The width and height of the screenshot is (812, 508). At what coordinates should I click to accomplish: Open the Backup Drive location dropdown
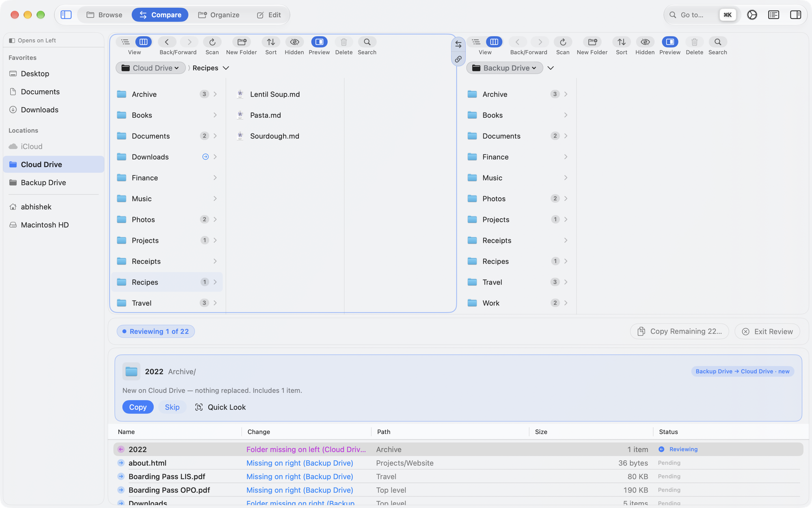pyautogui.click(x=505, y=68)
